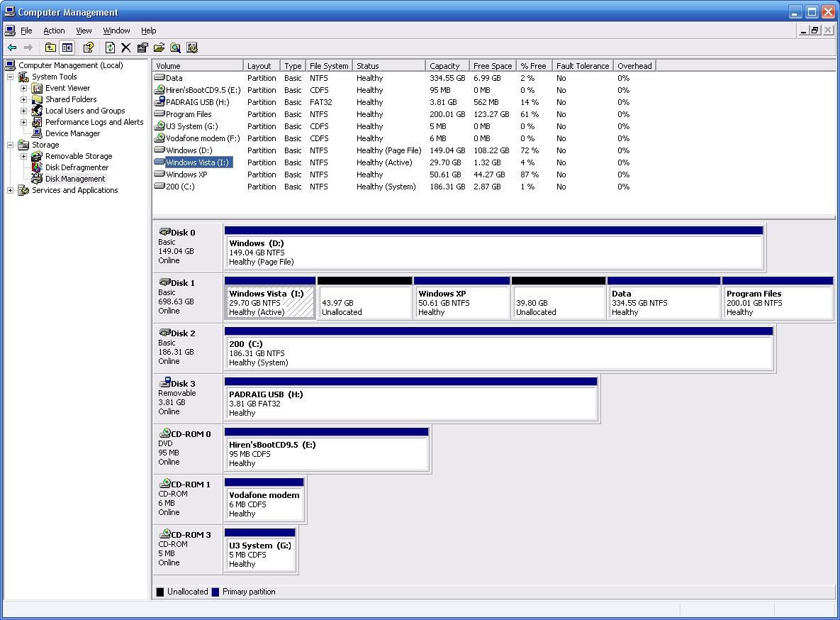
Task: Click the grey Forward arrow in toolbar
Action: 28,48
